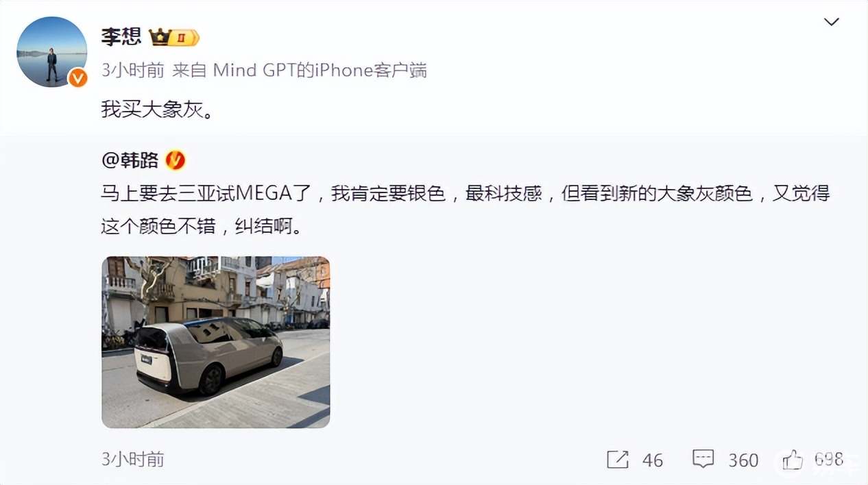The width and height of the screenshot is (868, 485).
Task: Click the like count 698
Action: pyautogui.click(x=828, y=460)
